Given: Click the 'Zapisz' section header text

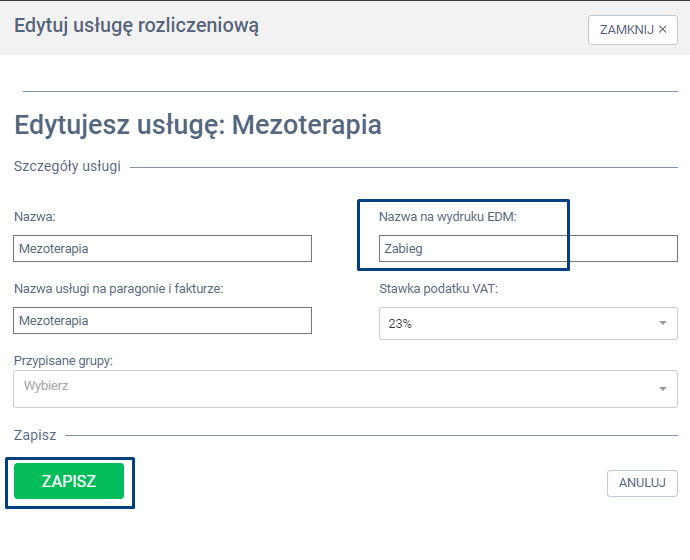Looking at the screenshot, I should (35, 436).
